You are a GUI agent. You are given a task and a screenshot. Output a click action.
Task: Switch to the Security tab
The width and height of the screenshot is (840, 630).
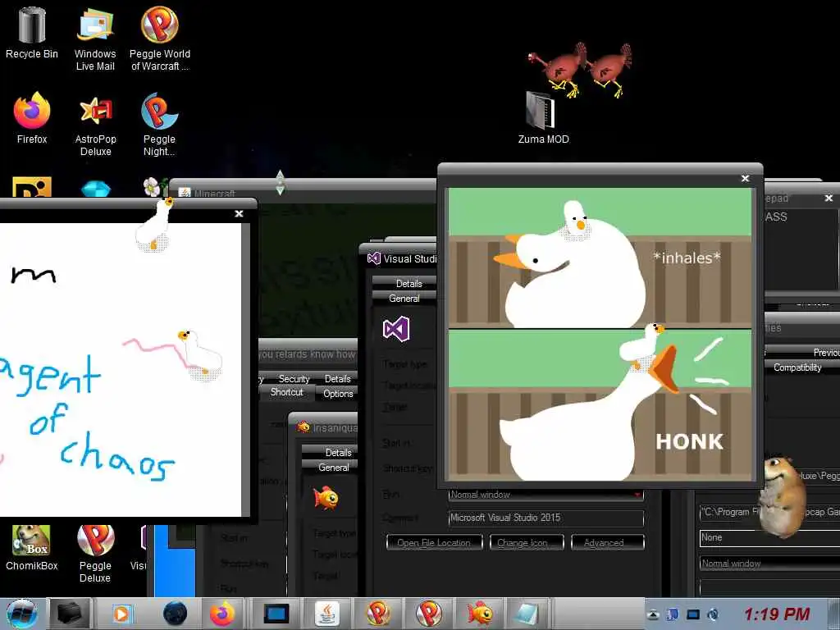[x=294, y=379]
